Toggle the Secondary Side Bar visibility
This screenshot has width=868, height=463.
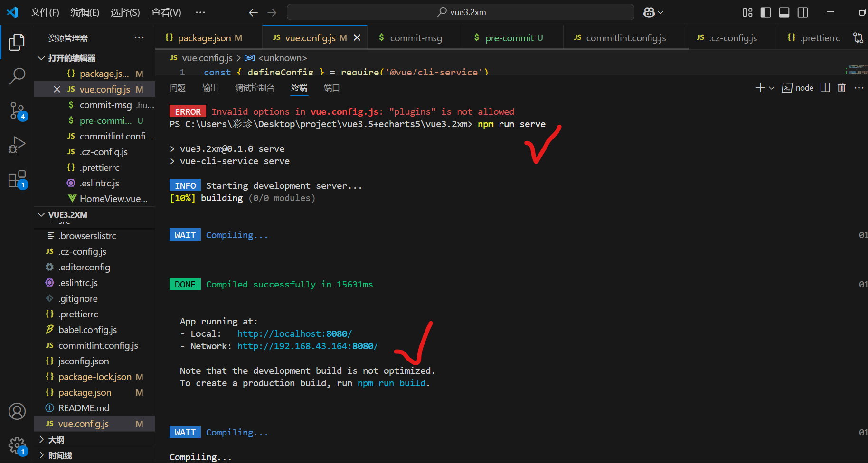point(802,12)
